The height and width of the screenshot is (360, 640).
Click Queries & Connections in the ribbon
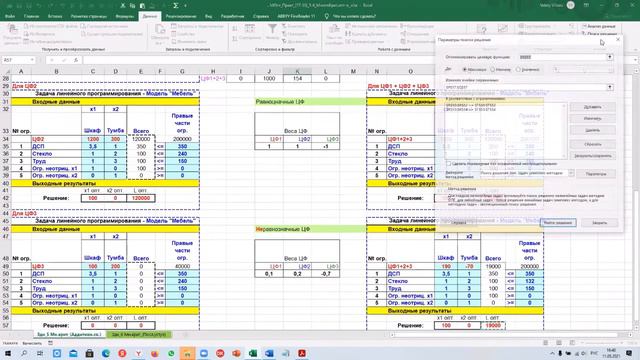coord(198,26)
